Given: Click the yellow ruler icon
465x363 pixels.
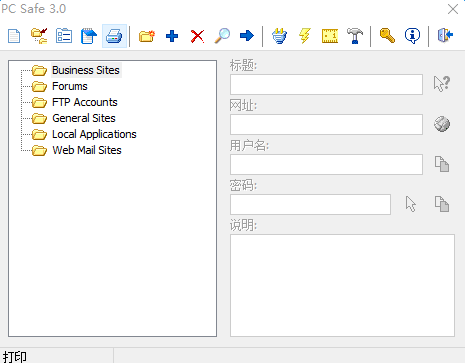Looking at the screenshot, I should pyautogui.click(x=330, y=36).
